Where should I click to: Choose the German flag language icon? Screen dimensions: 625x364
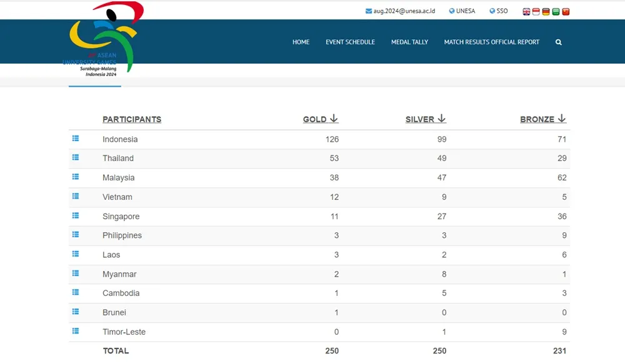[546, 11]
